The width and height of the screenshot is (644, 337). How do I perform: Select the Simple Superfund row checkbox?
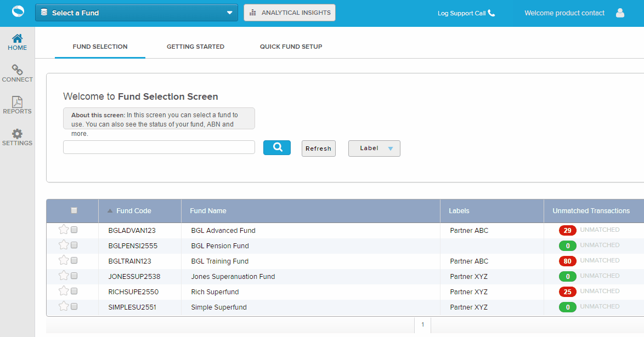[x=74, y=307]
